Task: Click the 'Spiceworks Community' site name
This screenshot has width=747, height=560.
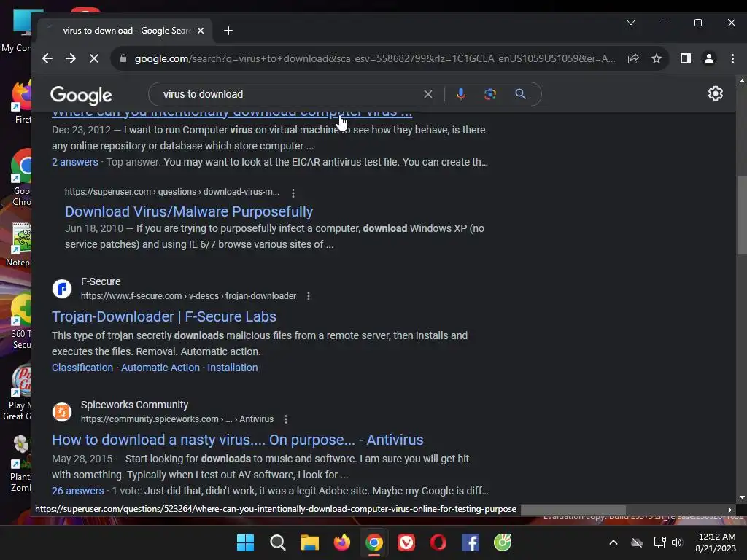Action: coord(134,405)
